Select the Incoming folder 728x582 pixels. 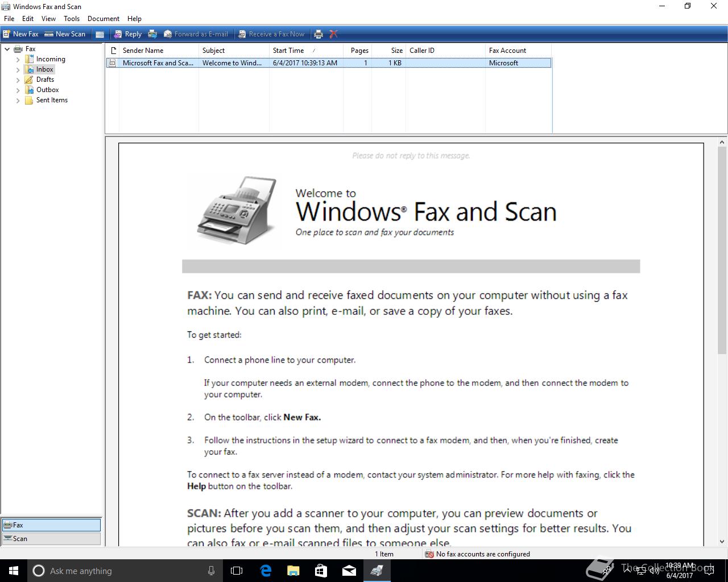click(51, 59)
